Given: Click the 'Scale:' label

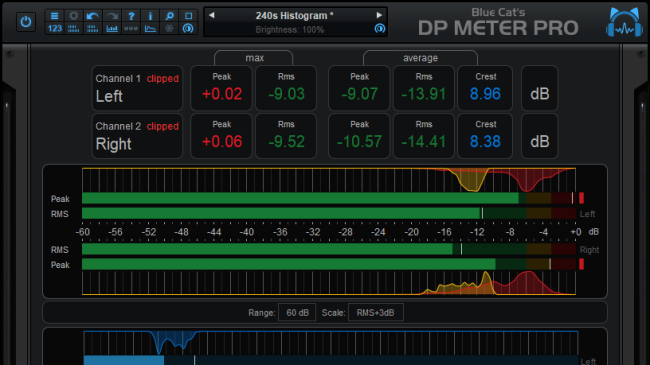Looking at the screenshot, I should [333, 313].
